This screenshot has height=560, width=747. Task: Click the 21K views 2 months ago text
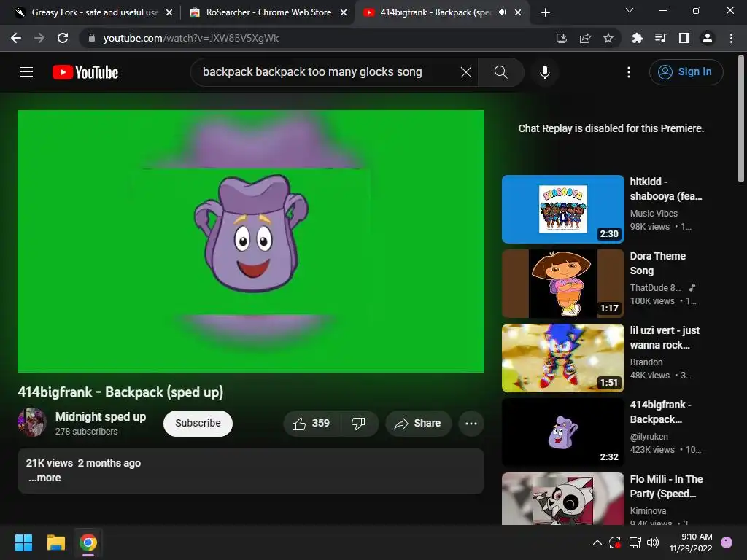(83, 463)
